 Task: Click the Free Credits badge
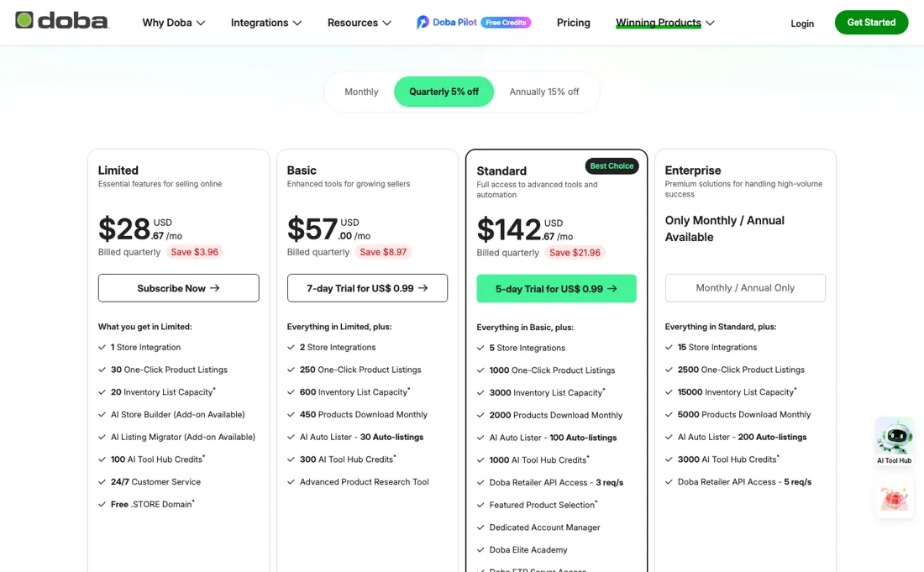click(506, 23)
